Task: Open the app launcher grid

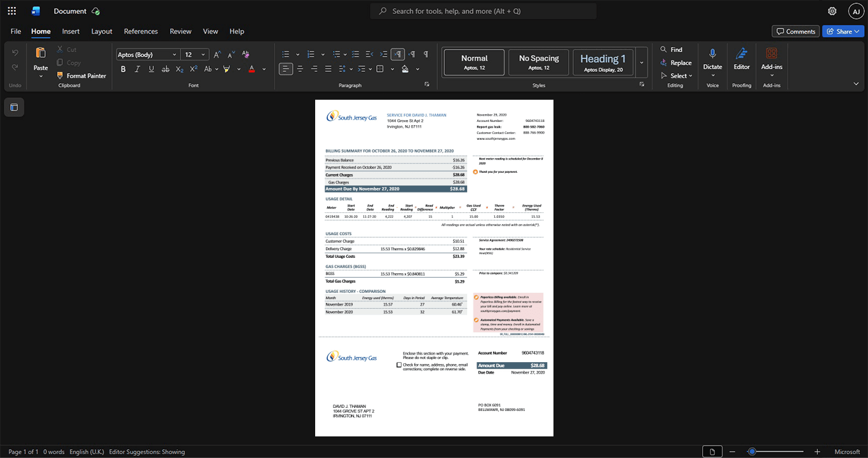Action: [11, 11]
